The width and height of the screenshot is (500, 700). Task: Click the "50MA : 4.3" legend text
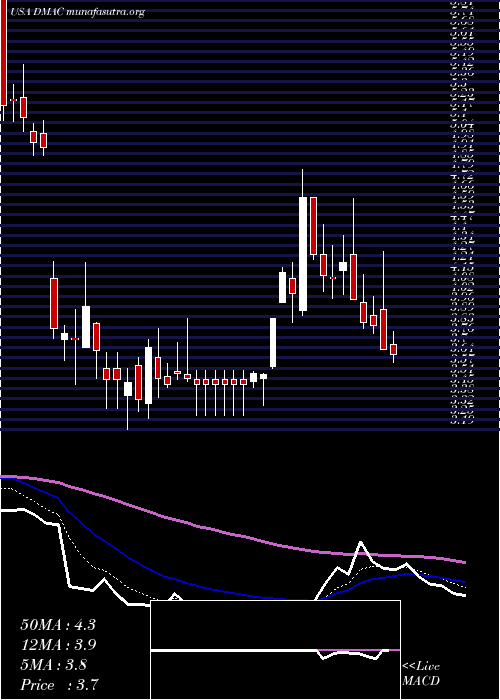pyautogui.click(x=58, y=625)
